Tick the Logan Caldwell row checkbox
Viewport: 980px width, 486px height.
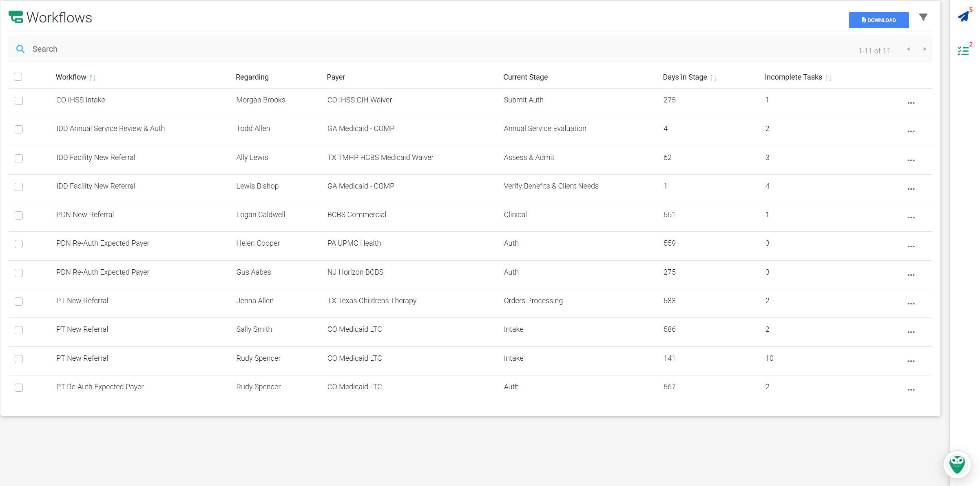tap(19, 215)
